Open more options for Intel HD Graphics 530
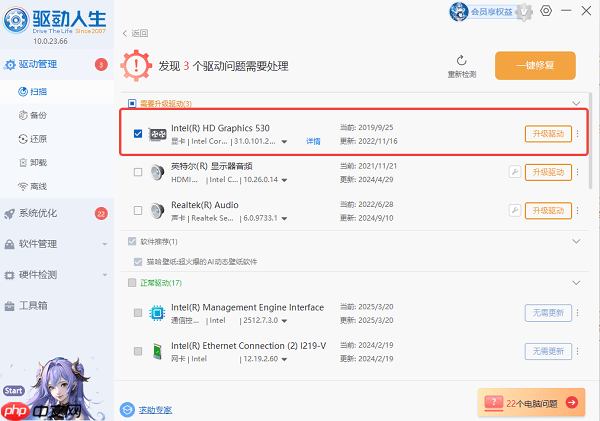600x421 pixels. [x=577, y=134]
